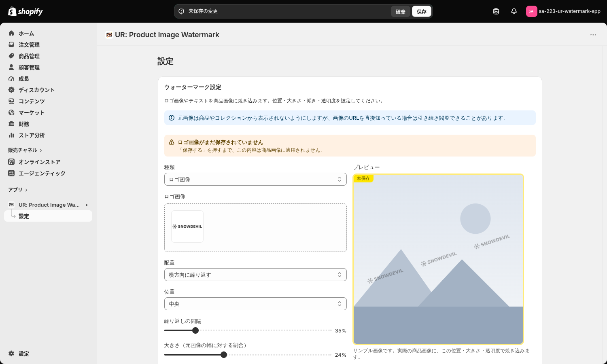Viewport: 607px width, 364px height.
Task: Open the 種類 dropdown showing ロゴ画像
Action: pos(255,179)
